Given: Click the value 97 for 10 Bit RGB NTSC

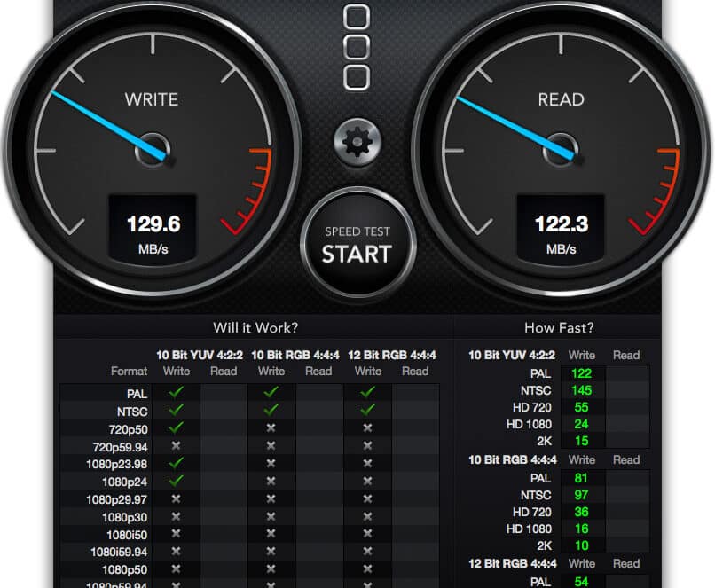Looking at the screenshot, I should [581, 495].
